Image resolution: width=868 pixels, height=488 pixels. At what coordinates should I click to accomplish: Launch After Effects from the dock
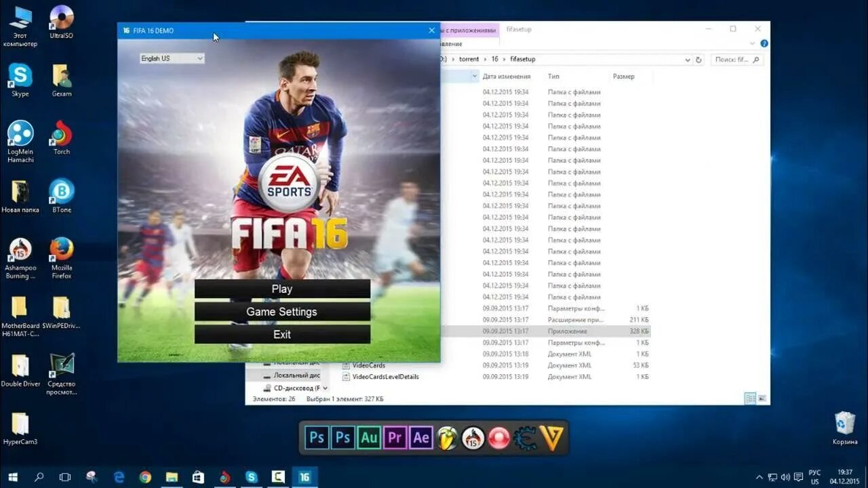420,438
